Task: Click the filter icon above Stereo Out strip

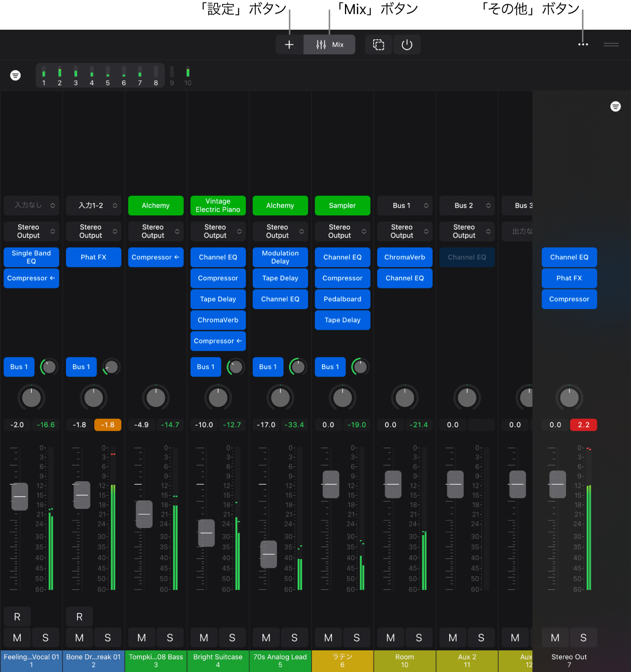Action: [x=615, y=107]
